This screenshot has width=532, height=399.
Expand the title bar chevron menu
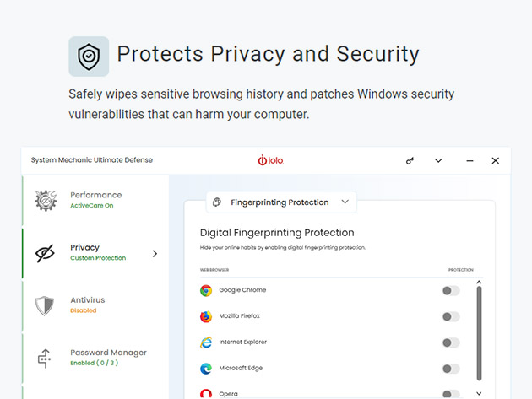(438, 160)
